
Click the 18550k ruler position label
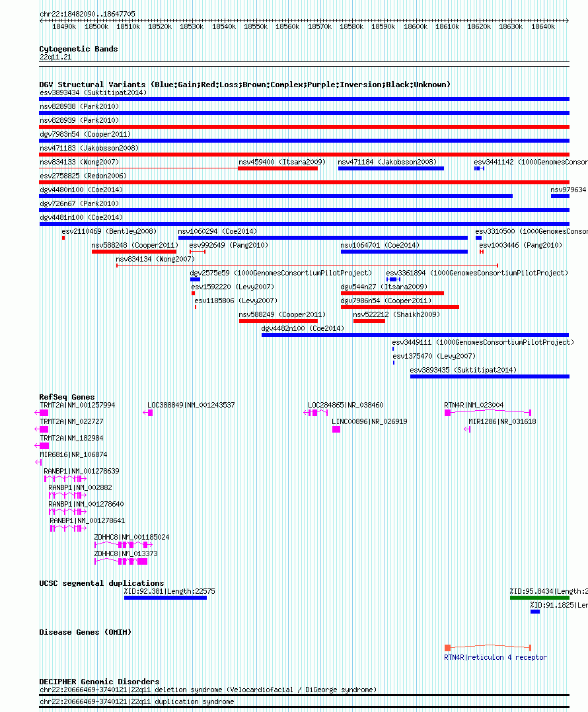point(256,27)
